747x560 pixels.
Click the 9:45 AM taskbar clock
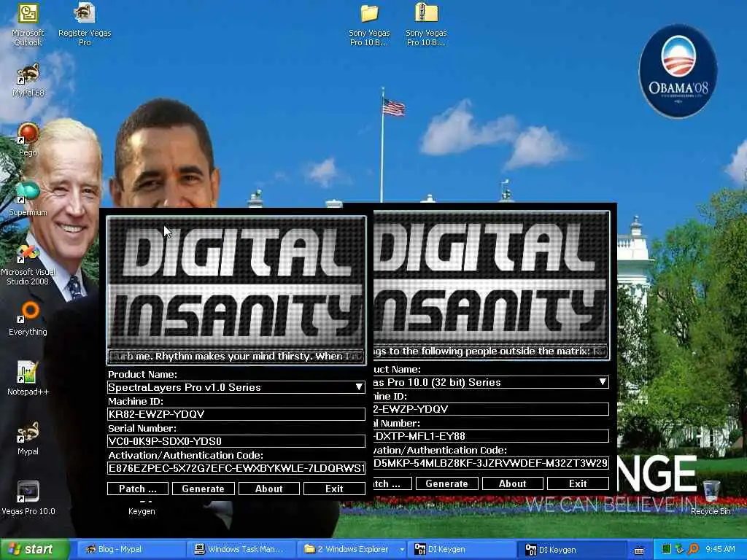(x=720, y=549)
